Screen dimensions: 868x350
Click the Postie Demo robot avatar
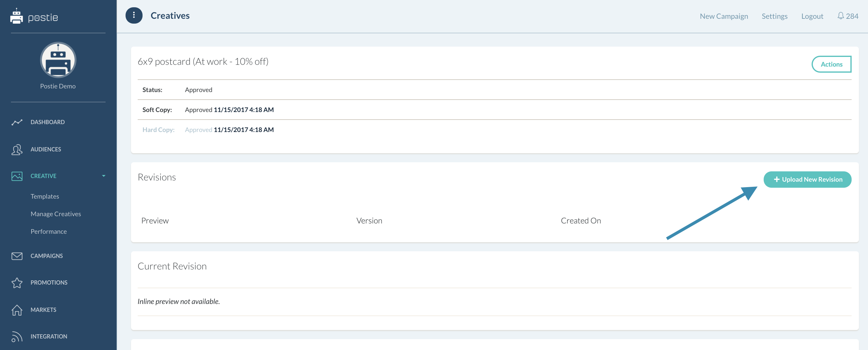(x=58, y=60)
